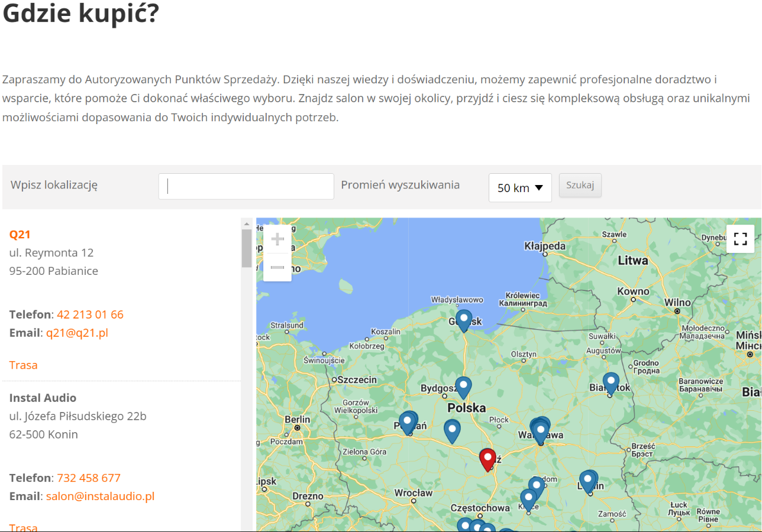762x532 pixels.
Task: Select the blue pin at Kielce
Action: 528,500
